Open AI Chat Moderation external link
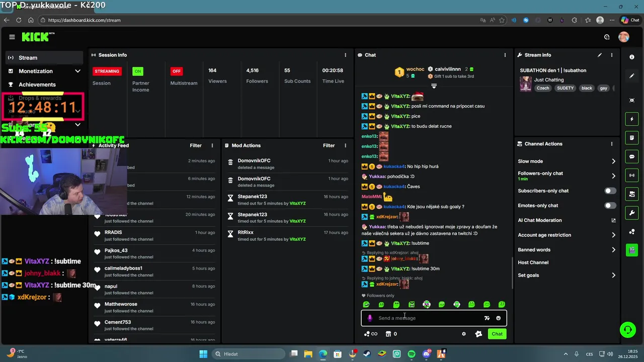Image resolution: width=644 pixels, height=362 pixels. point(613,220)
